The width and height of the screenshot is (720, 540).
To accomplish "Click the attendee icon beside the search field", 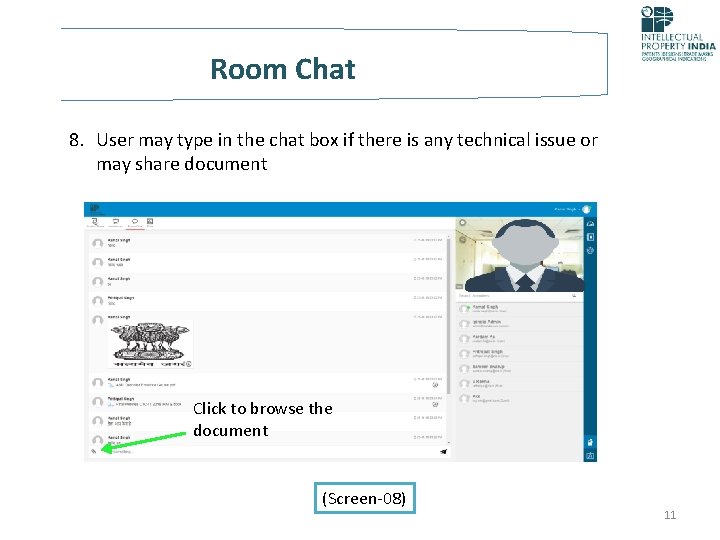I will click(x=574, y=296).
